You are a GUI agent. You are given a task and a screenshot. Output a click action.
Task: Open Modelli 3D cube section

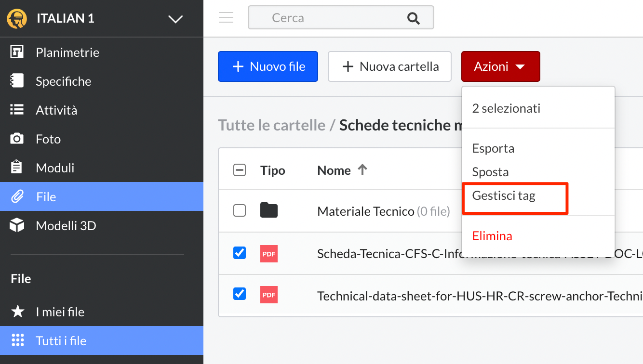tap(66, 225)
